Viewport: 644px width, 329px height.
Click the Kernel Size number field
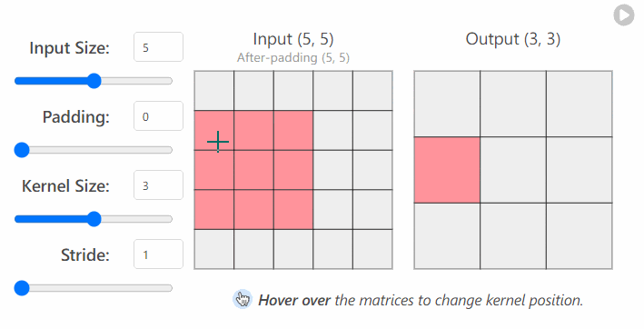pos(158,184)
